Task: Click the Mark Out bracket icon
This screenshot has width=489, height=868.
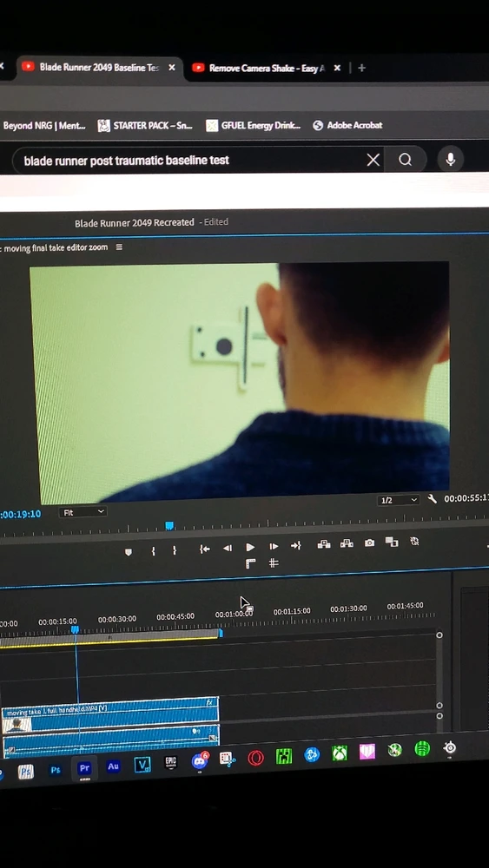Action: tap(175, 550)
